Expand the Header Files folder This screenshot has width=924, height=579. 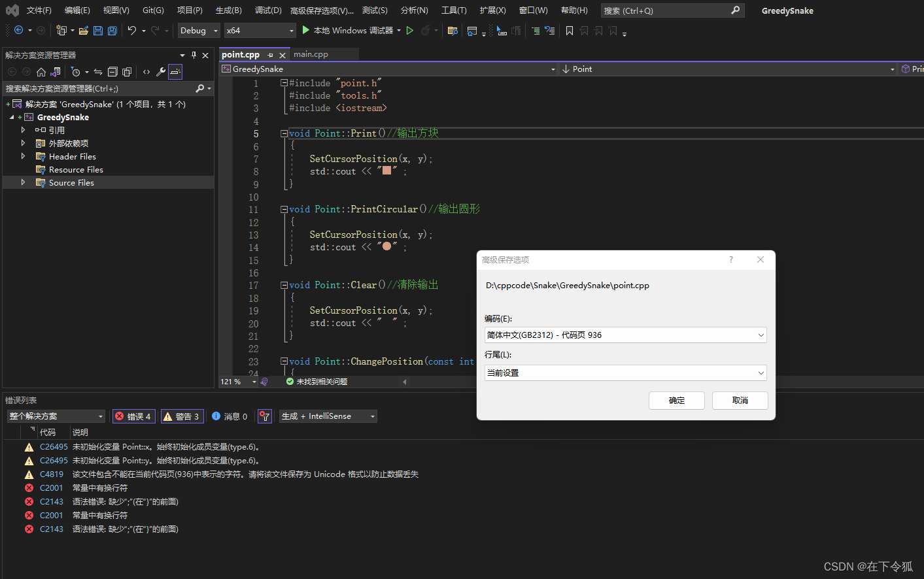[x=23, y=156]
